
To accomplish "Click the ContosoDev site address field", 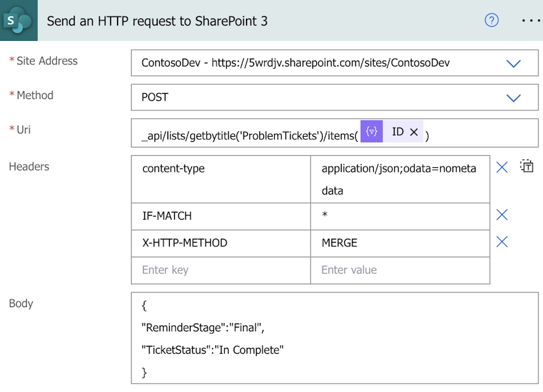I will pos(335,63).
